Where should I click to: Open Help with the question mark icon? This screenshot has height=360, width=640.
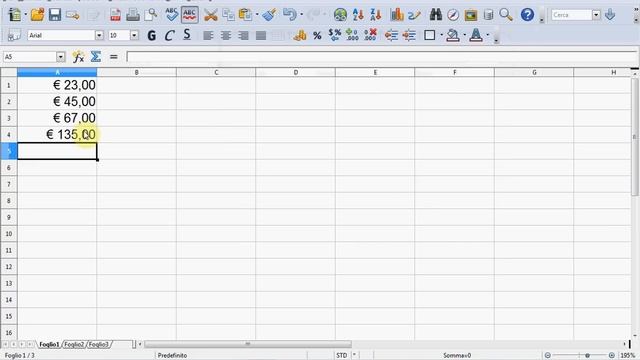point(527,15)
